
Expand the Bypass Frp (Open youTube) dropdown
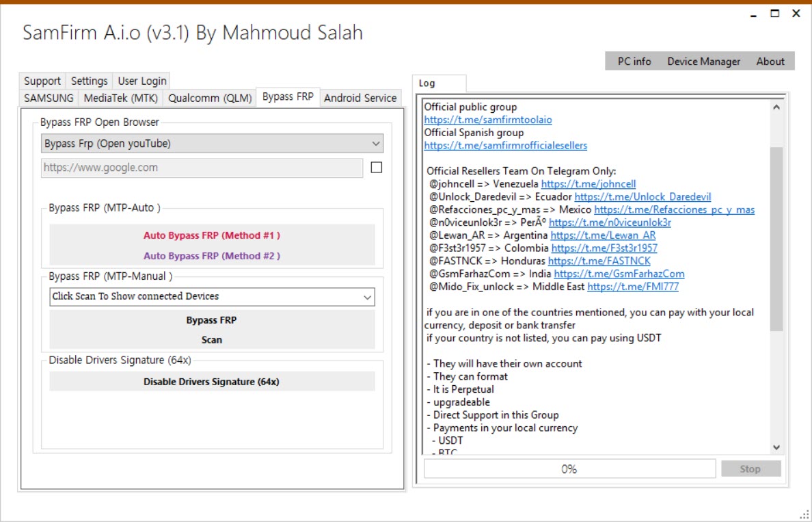click(213, 144)
